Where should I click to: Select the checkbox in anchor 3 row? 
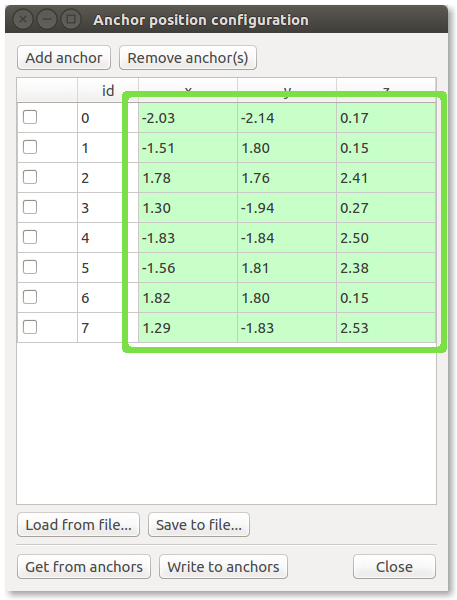[30, 207]
